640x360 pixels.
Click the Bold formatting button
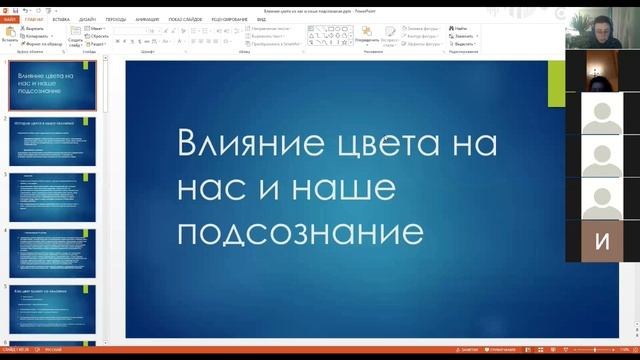coord(118,42)
